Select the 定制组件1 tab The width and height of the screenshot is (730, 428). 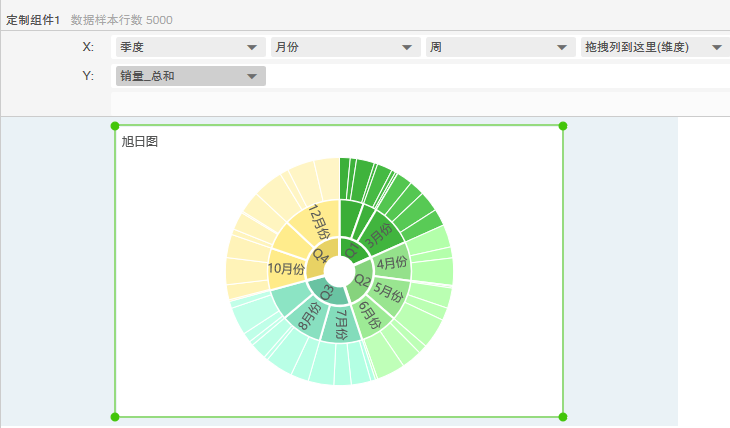pos(33,19)
